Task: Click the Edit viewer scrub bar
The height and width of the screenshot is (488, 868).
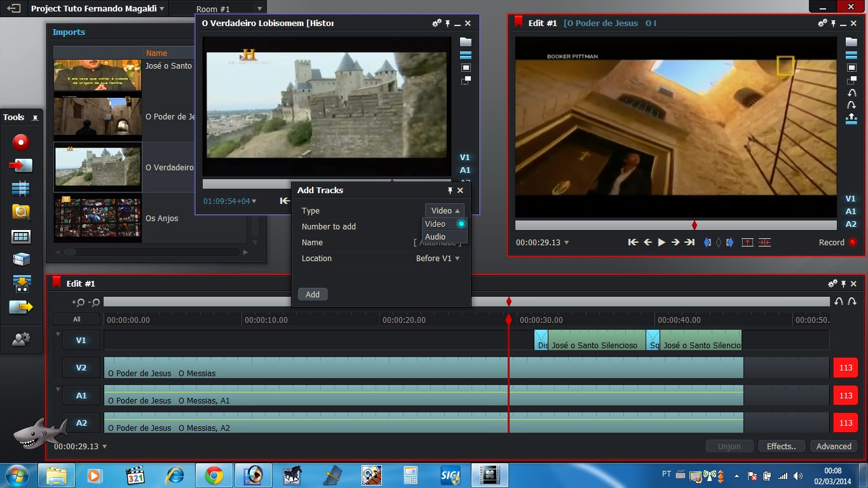Action: pyautogui.click(x=675, y=226)
